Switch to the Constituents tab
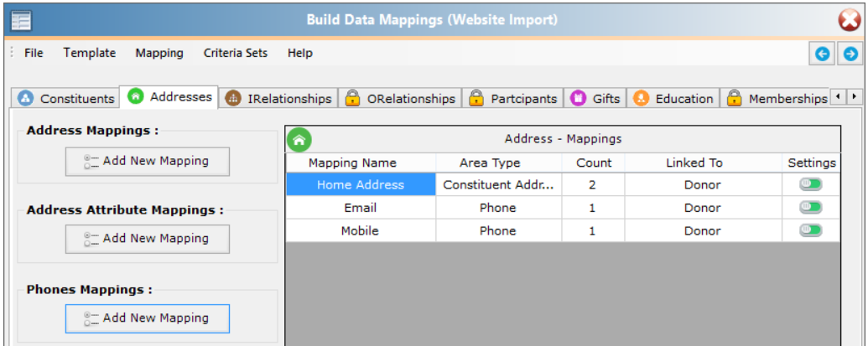868x346 pixels. pyautogui.click(x=67, y=98)
